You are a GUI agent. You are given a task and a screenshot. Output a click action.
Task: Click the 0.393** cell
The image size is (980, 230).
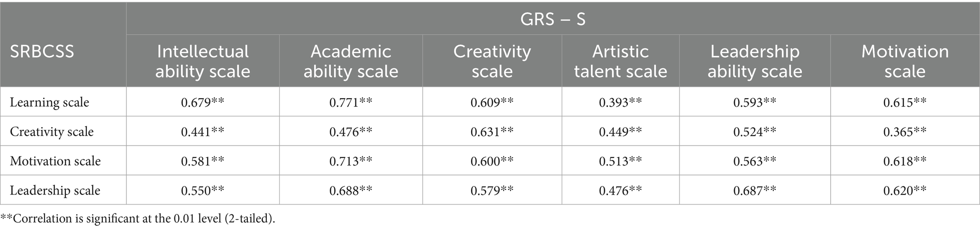620,102
